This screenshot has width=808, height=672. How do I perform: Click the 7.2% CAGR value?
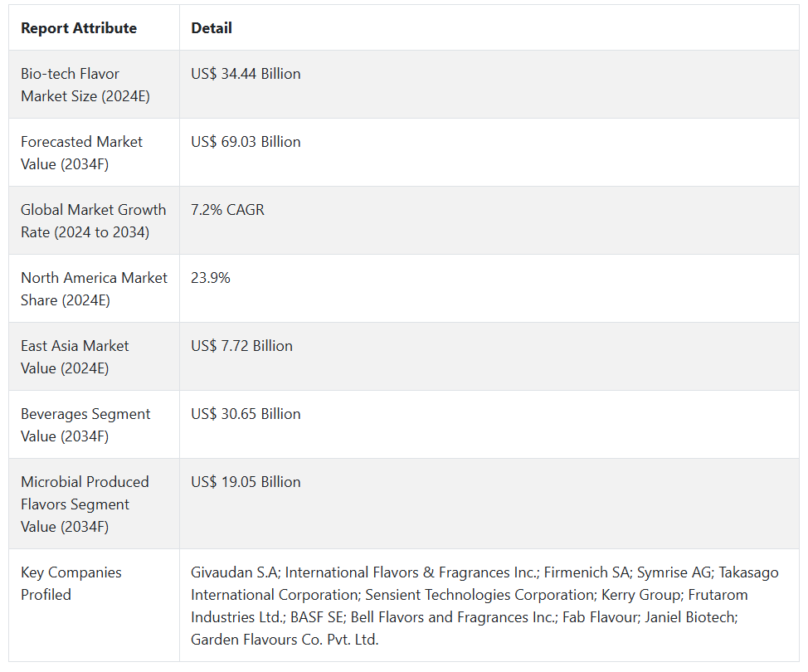[227, 210]
